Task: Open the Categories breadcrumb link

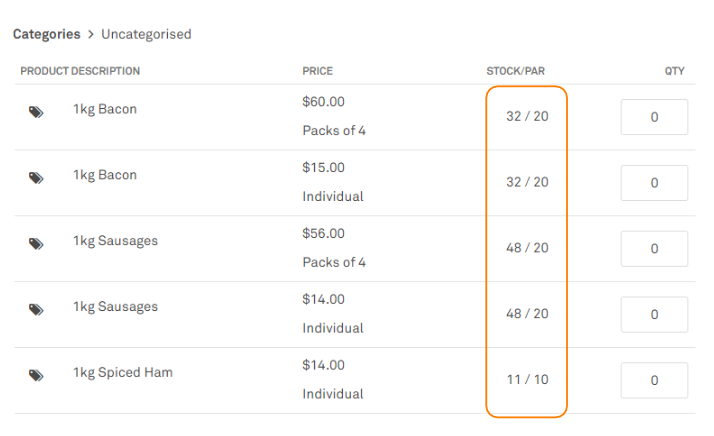Action: point(46,34)
